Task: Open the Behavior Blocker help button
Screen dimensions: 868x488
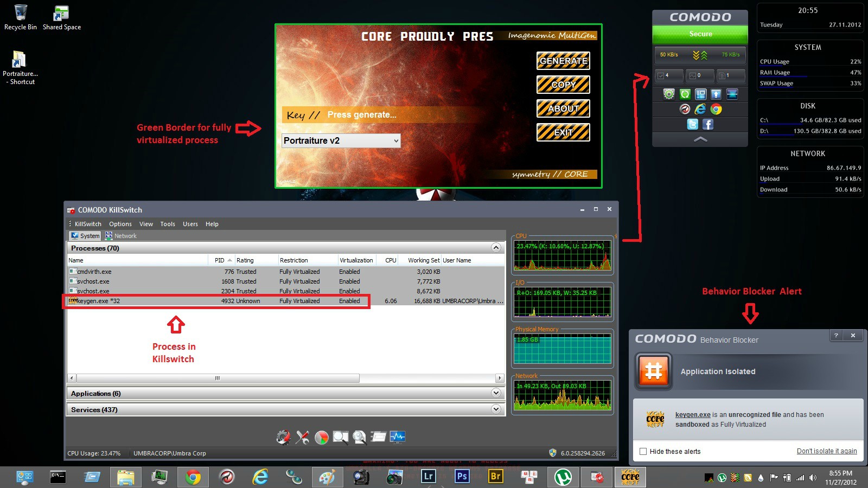Action: pos(836,336)
